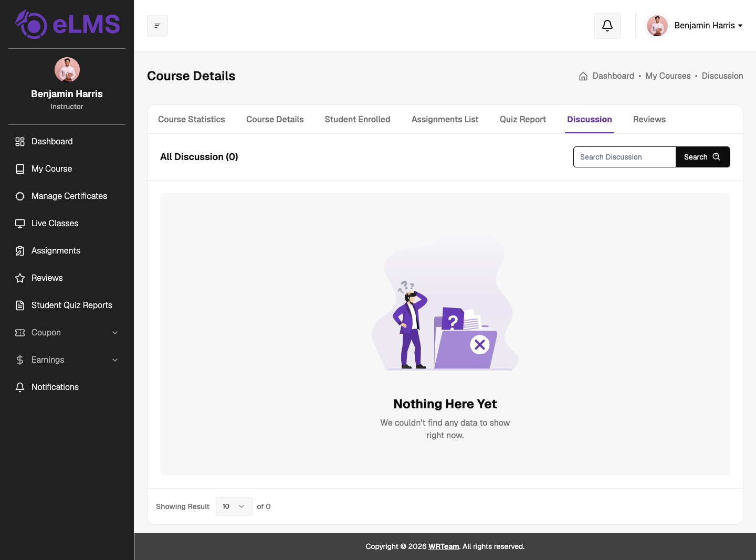Click the Notifications bell icon in sidebar
Image resolution: width=756 pixels, height=560 pixels.
20,387
